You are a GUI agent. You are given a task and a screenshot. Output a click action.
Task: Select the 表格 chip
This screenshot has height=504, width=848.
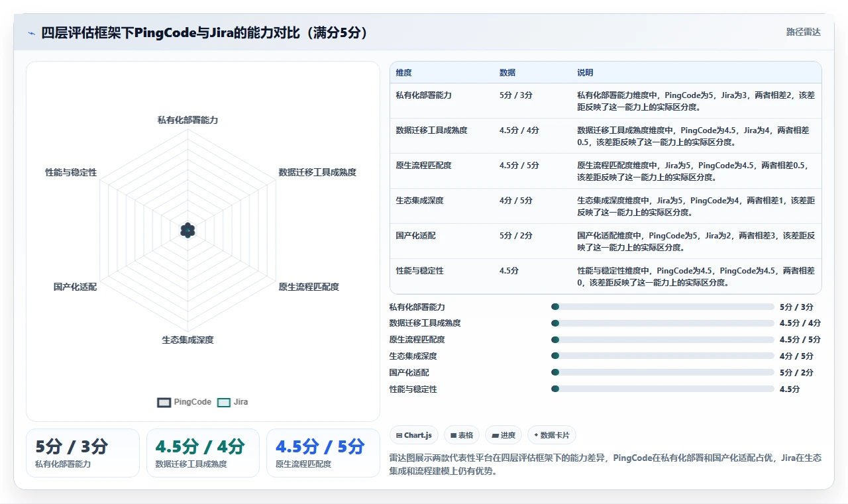pos(461,435)
